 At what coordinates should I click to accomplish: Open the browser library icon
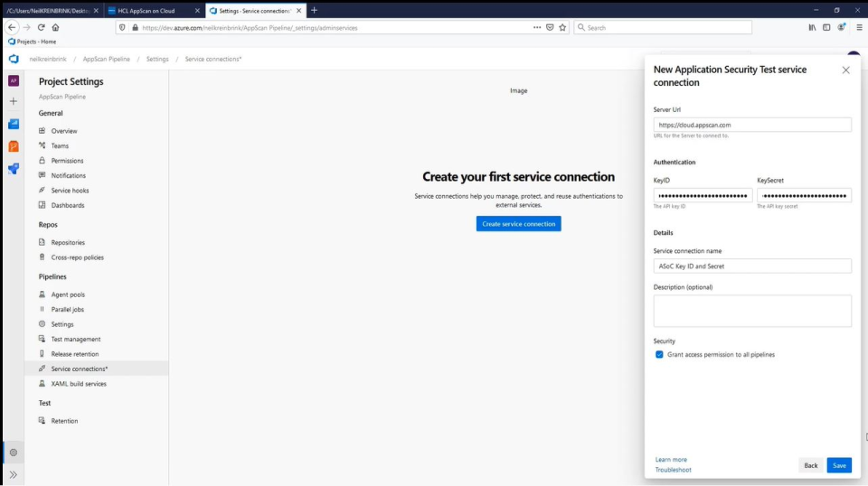812,27
